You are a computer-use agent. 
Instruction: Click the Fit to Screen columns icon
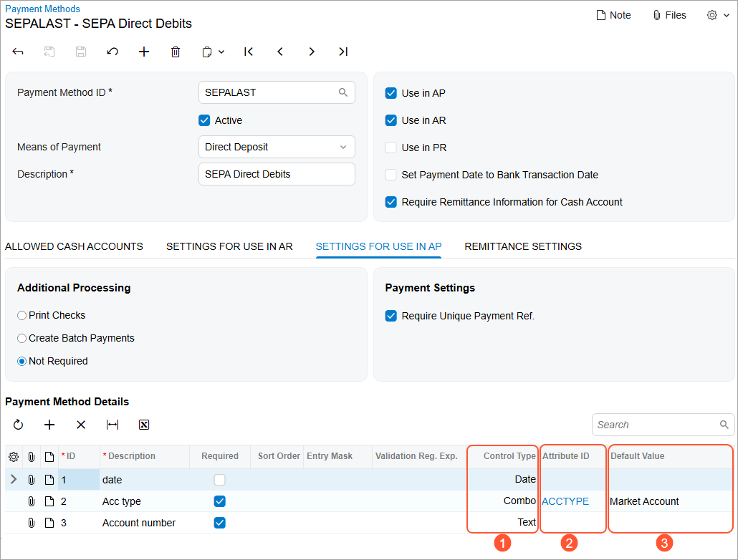(x=112, y=425)
